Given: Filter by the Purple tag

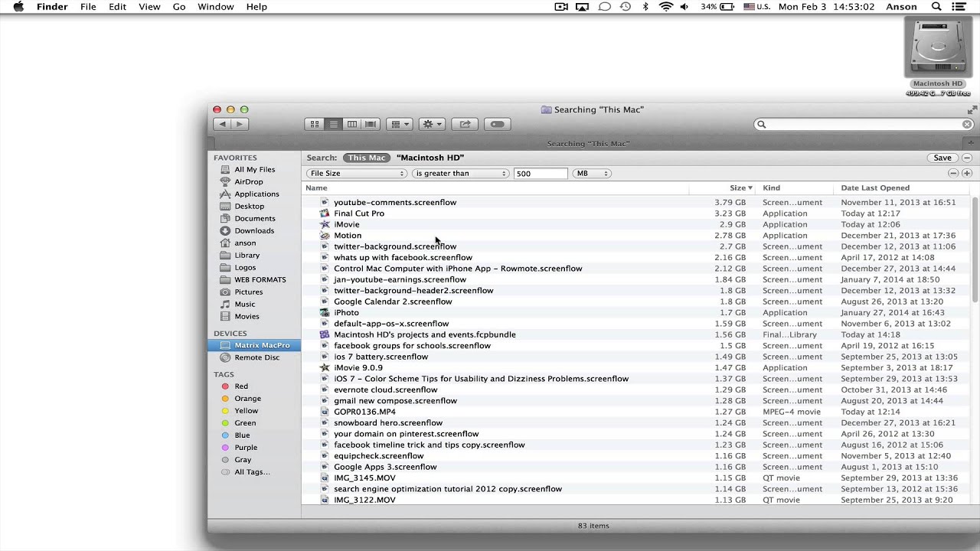Looking at the screenshot, I should click(246, 448).
